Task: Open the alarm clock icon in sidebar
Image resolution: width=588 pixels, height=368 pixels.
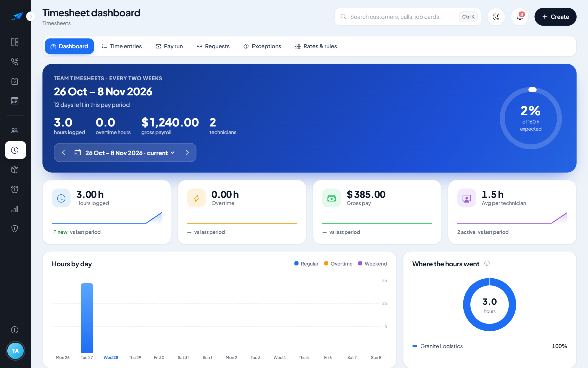Action: click(x=15, y=189)
